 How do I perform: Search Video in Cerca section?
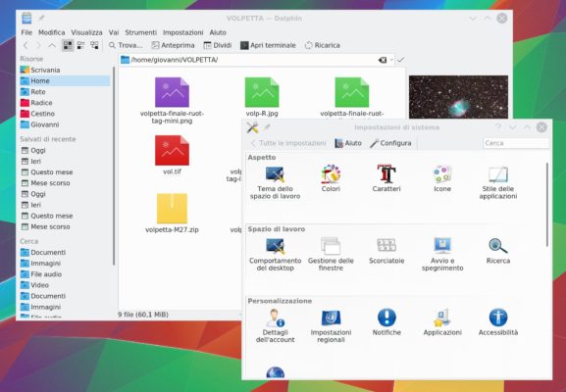[66, 285]
